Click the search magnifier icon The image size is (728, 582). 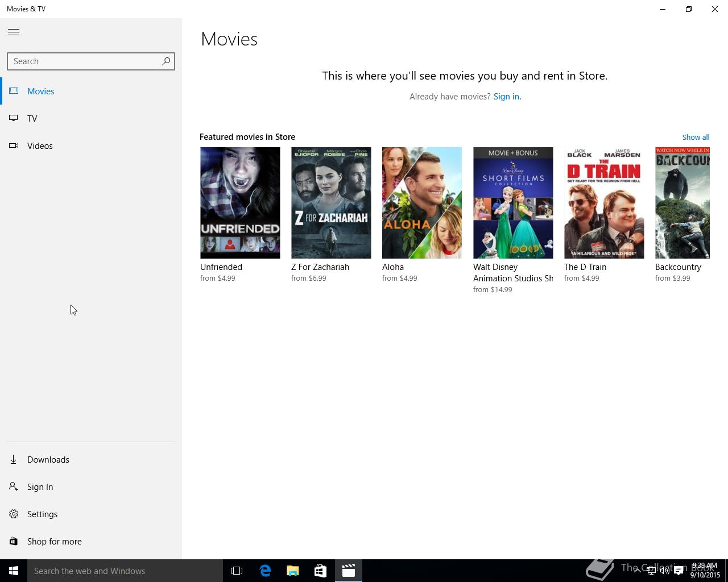(166, 61)
